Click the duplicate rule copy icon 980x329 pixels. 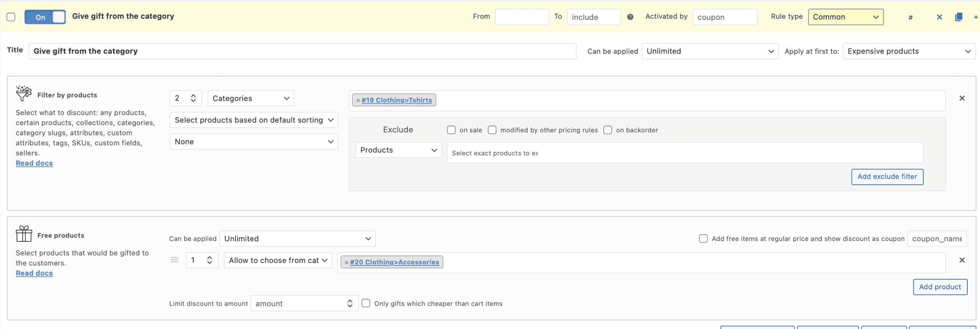click(x=959, y=17)
